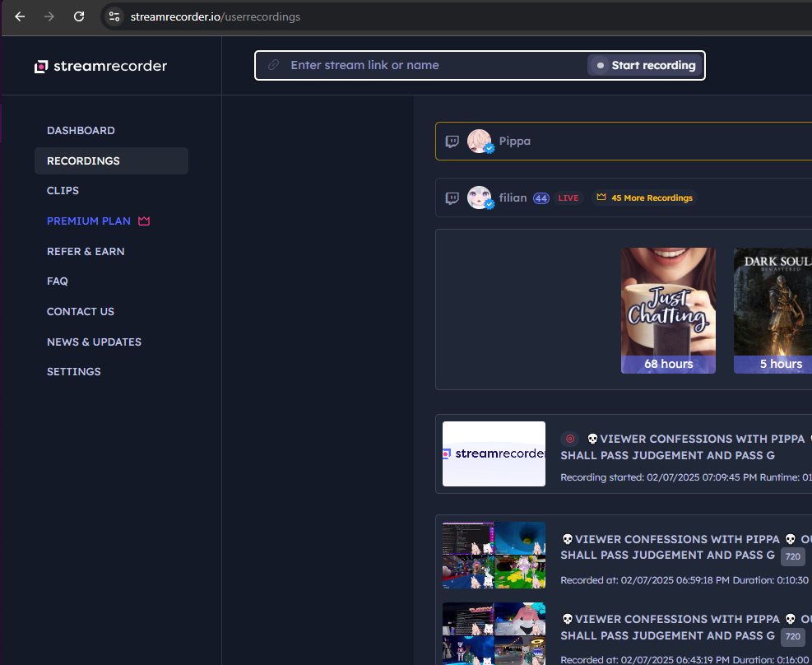Click 'Recorded at: 02/07/2025 06:43:19 PM' text
This screenshot has width=812, height=665.
pyautogui.click(x=645, y=660)
